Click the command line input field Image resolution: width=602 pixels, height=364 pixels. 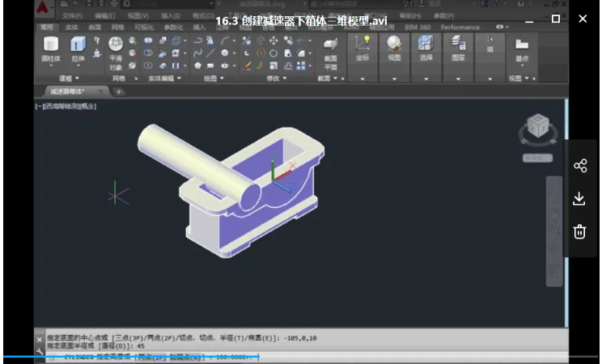click(307, 357)
